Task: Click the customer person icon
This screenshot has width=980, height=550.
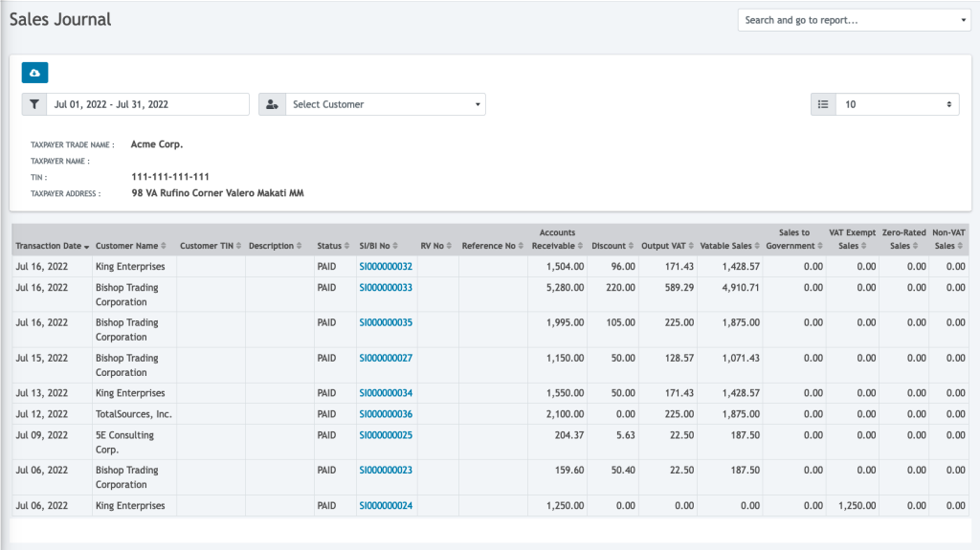Action: coord(272,104)
